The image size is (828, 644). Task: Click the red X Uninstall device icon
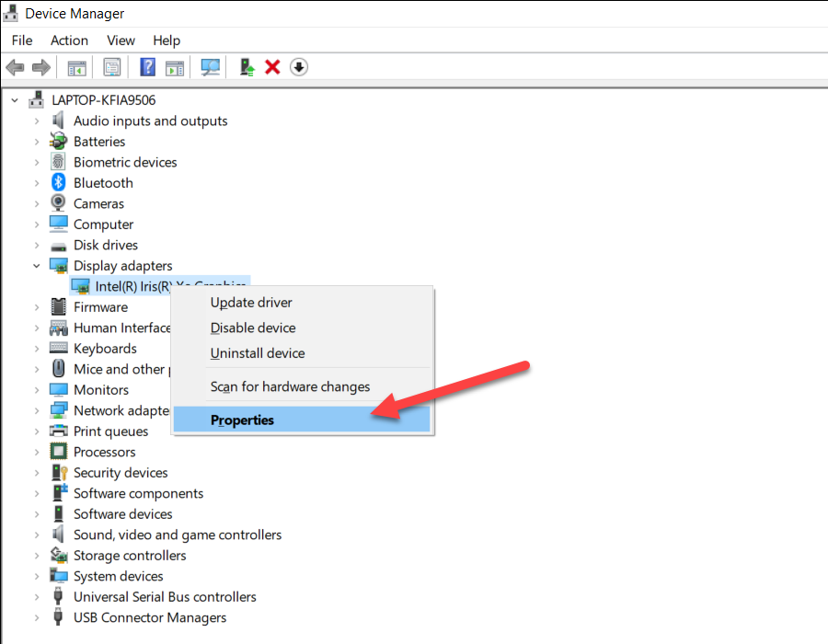[272, 67]
